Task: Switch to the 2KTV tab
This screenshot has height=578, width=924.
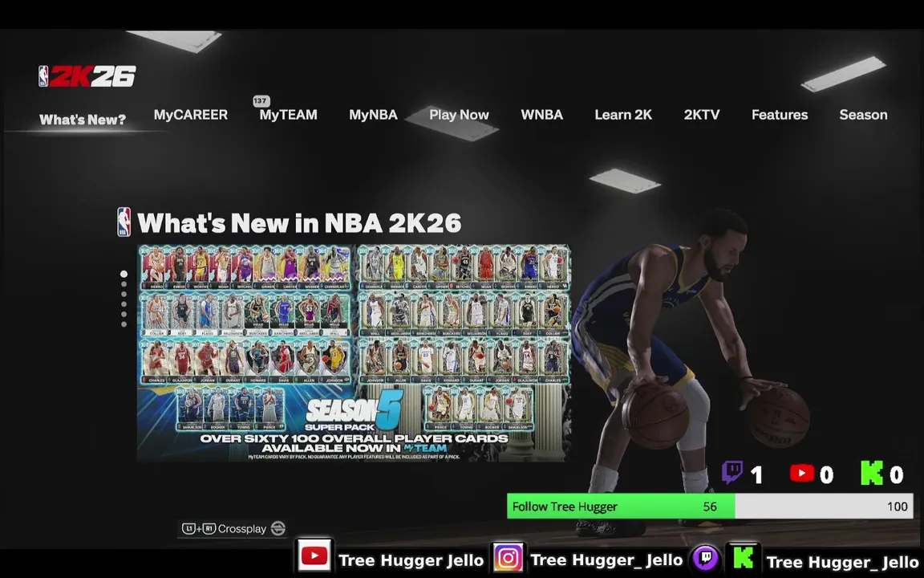Action: coord(701,115)
